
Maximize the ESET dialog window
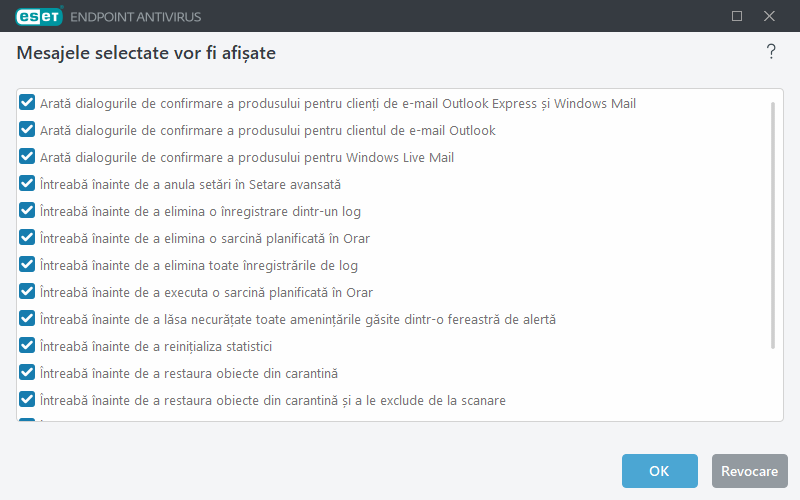point(737,16)
